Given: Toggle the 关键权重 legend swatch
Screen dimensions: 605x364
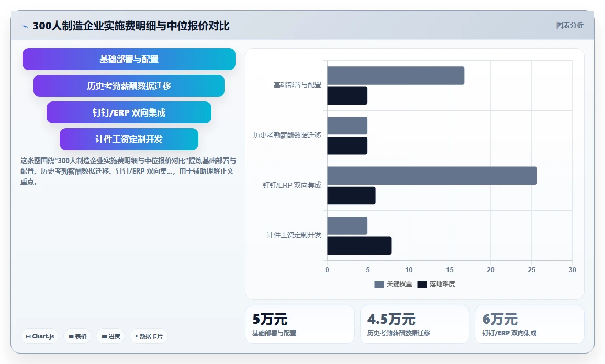Looking at the screenshot, I should point(379,284).
